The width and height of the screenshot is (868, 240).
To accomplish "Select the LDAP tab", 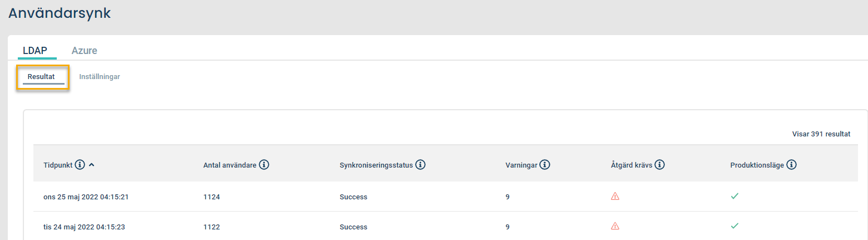I will (x=35, y=51).
